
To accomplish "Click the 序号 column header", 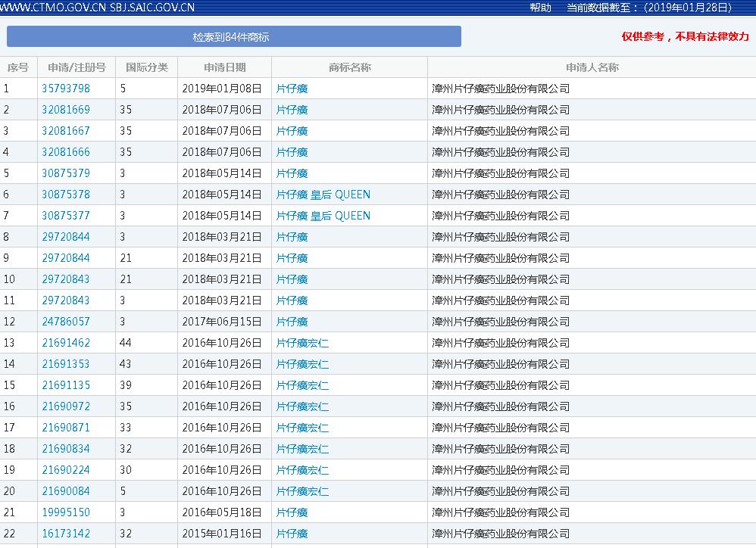I will point(18,67).
